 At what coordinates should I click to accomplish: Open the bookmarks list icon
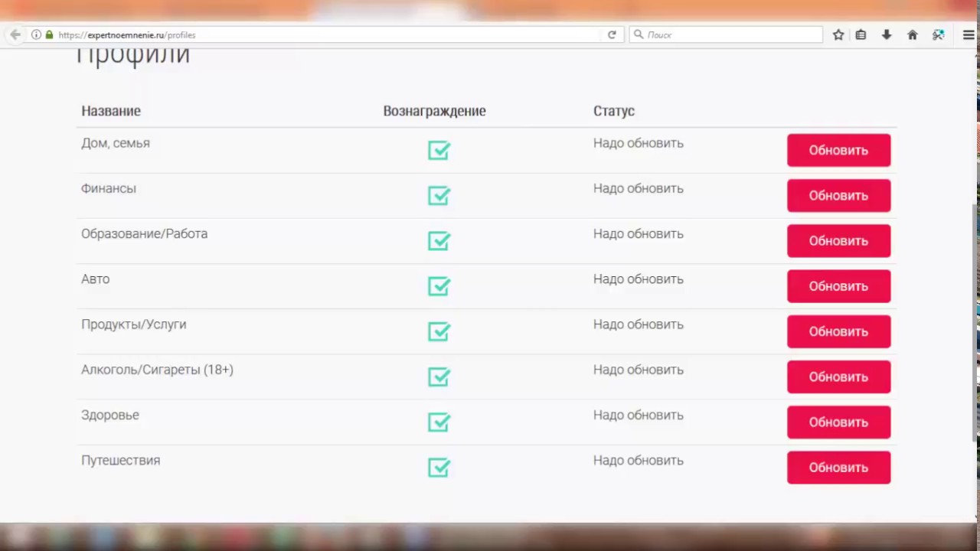[861, 34]
